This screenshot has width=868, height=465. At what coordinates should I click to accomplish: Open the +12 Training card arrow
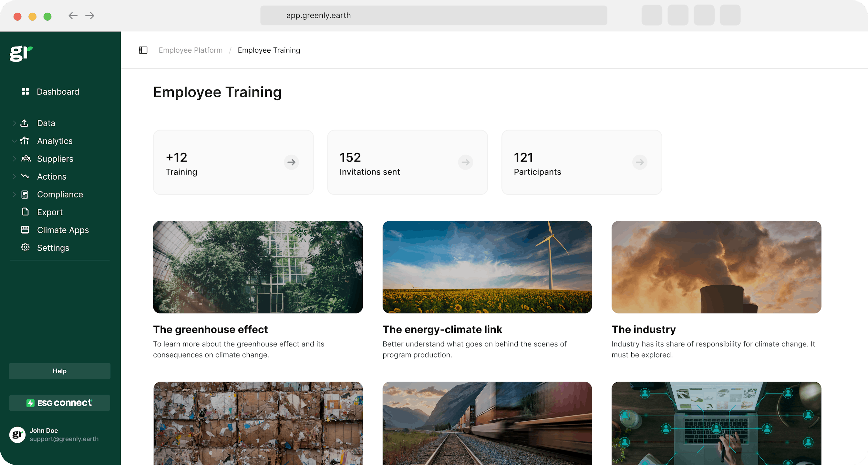tap(291, 162)
